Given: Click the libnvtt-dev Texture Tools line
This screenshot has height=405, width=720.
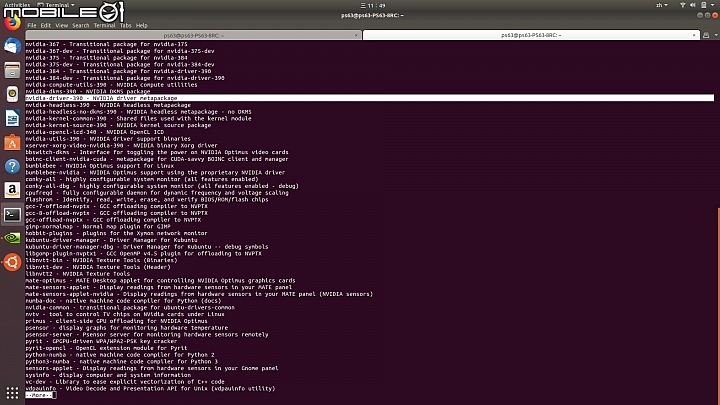Looking at the screenshot, I should point(98,267).
